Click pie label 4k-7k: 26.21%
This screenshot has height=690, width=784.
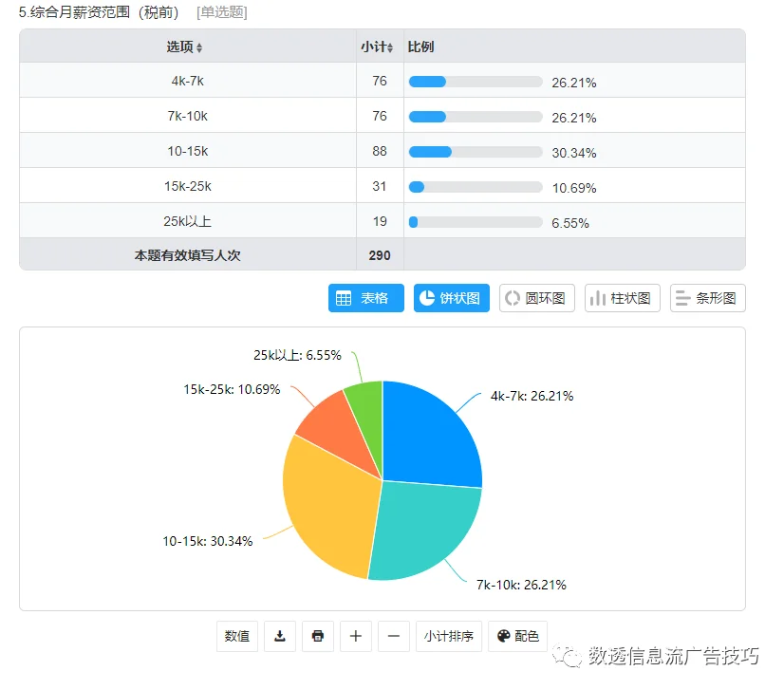532,396
